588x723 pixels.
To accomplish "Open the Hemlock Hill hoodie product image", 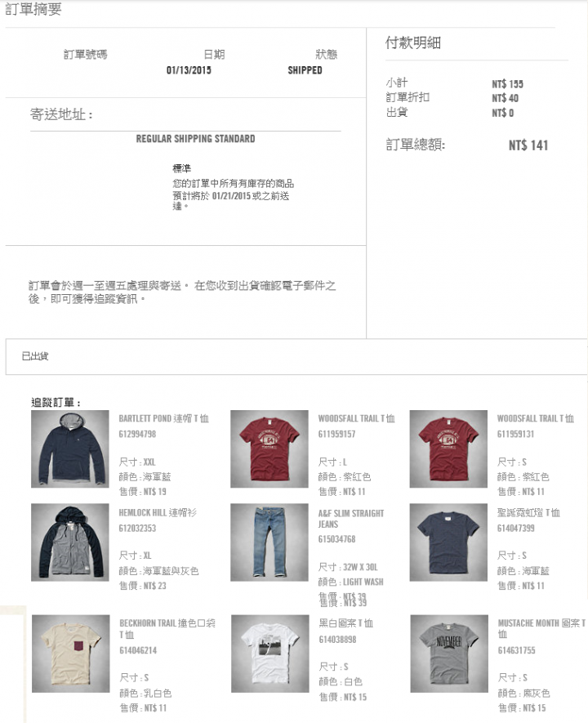I will (x=70, y=542).
